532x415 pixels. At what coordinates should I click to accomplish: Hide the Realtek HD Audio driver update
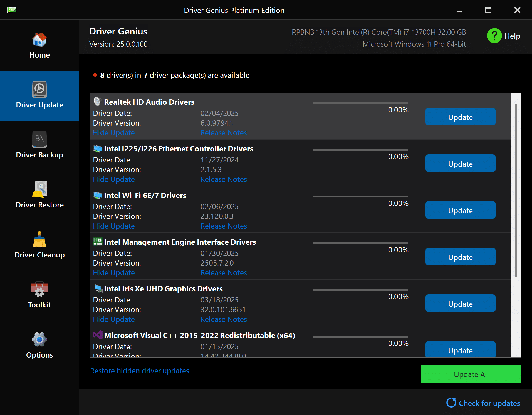114,133
